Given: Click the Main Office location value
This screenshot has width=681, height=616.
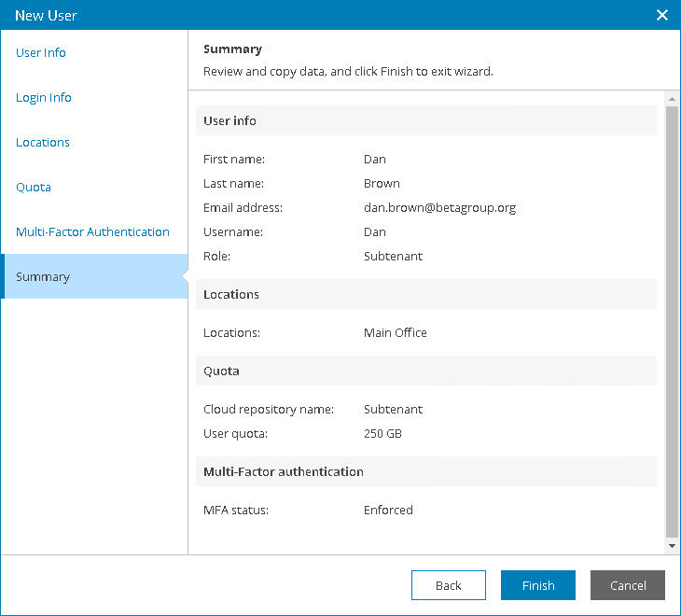Looking at the screenshot, I should (396, 333).
